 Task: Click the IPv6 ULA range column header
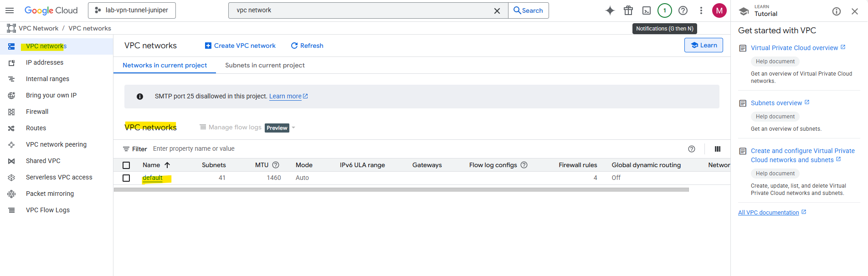(x=362, y=165)
